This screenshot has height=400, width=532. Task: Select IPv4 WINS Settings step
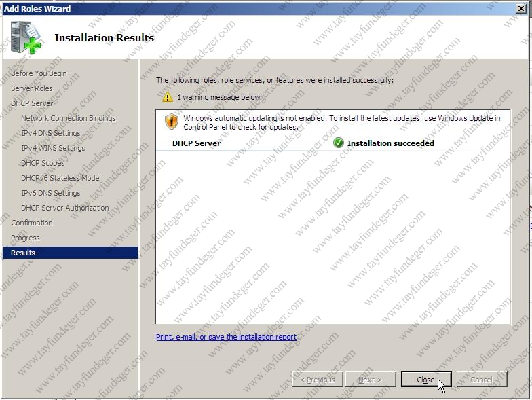(x=53, y=148)
